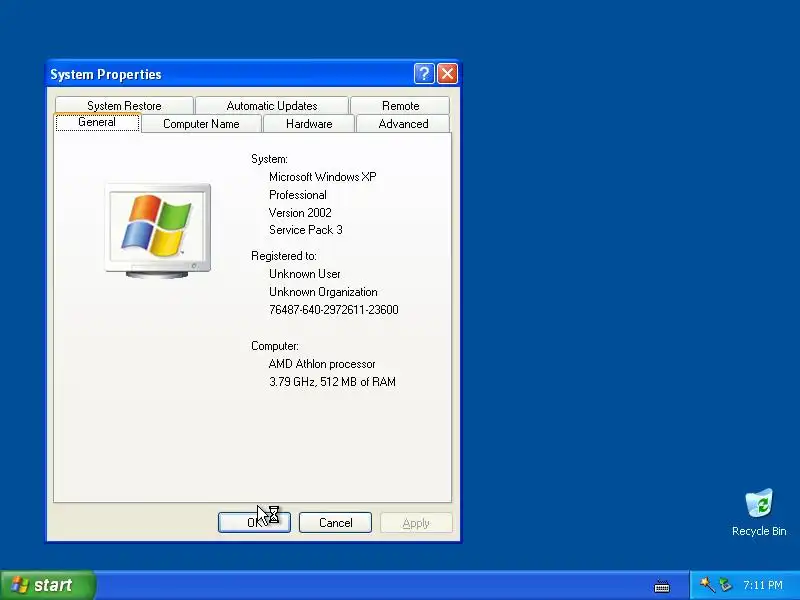Click the product ID 76487-640-2972611-23600
Viewport: 800px width, 600px height.
pos(334,310)
